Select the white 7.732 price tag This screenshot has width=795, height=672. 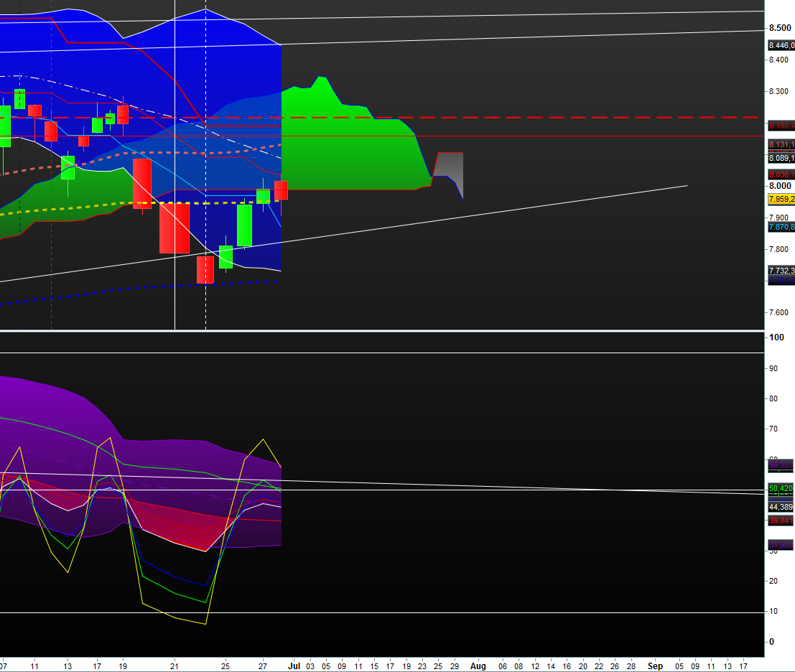[x=781, y=271]
